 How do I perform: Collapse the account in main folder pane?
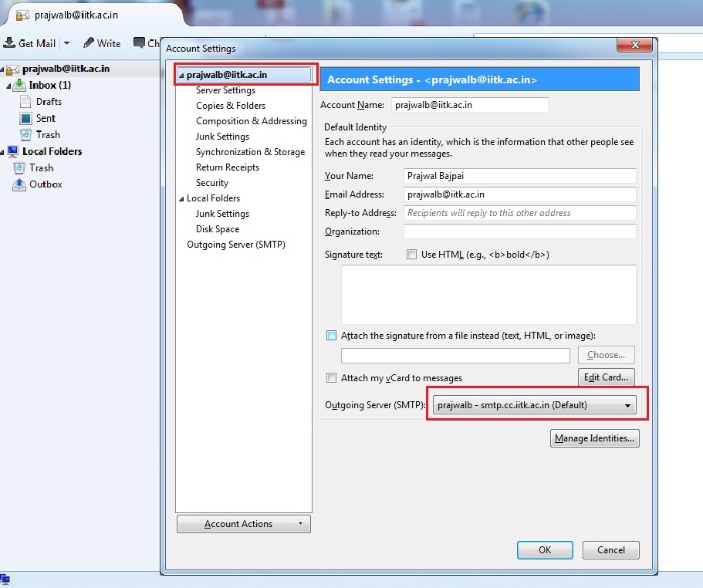[x=2, y=69]
